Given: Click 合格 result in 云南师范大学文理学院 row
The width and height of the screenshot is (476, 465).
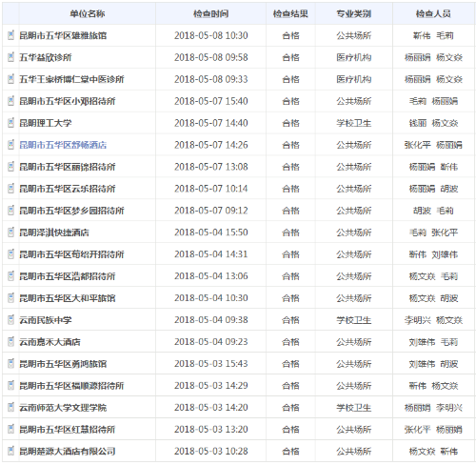Looking at the screenshot, I should [x=290, y=408].
